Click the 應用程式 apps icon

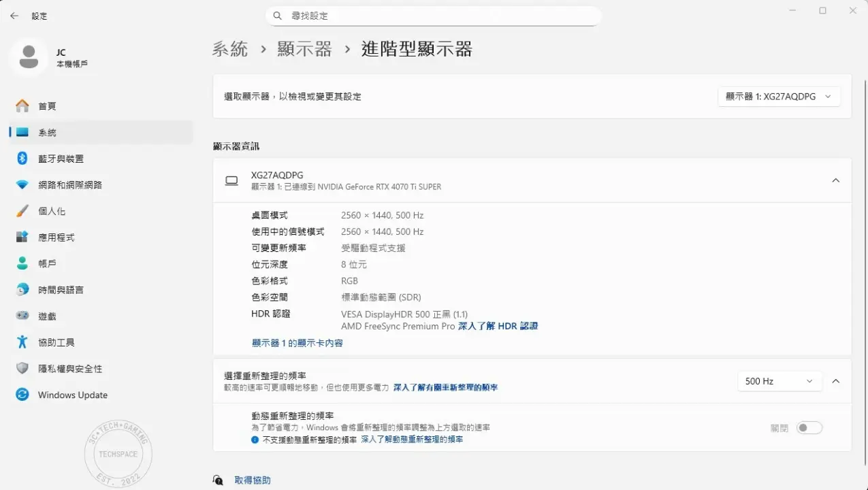pyautogui.click(x=22, y=238)
